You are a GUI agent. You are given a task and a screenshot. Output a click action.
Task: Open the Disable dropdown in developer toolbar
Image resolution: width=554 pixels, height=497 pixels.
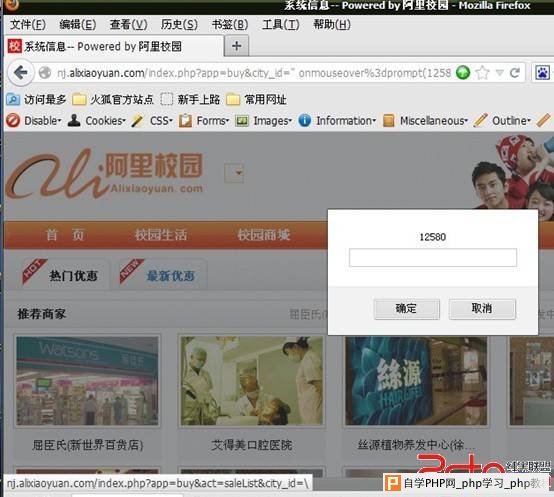[34, 121]
